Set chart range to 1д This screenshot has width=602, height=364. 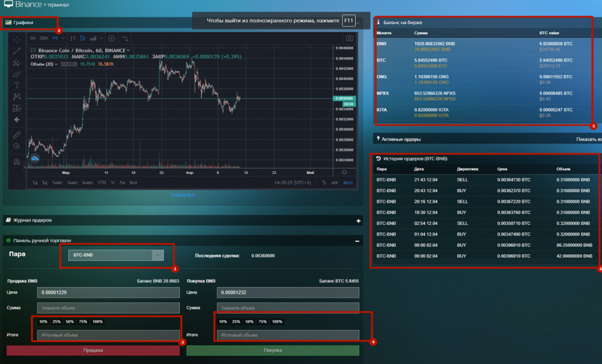[x=35, y=183]
